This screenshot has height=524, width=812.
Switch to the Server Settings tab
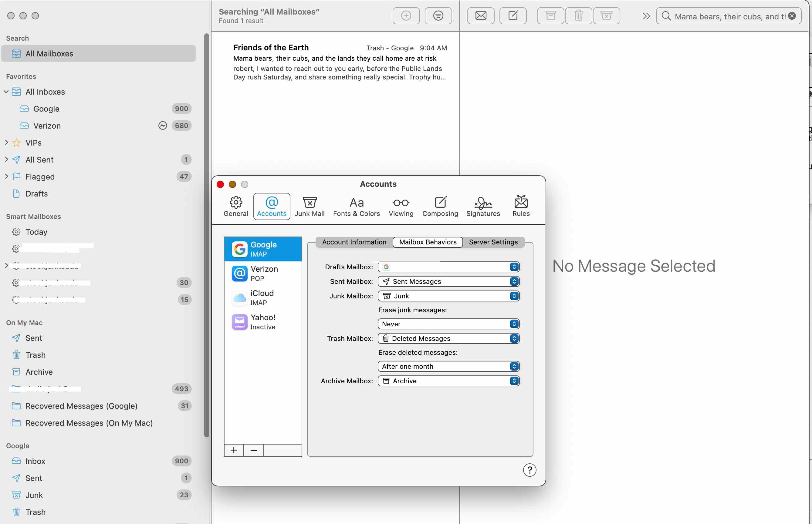click(x=493, y=242)
